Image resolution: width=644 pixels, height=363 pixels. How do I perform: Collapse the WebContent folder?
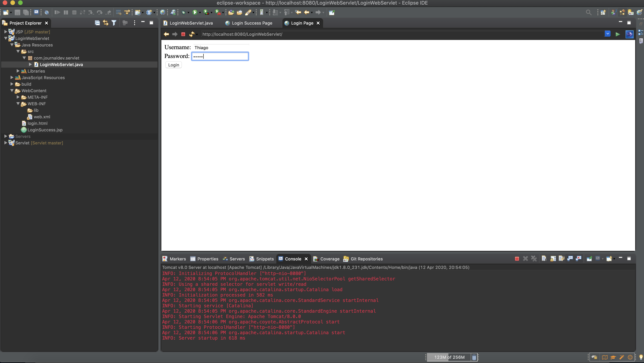coord(12,91)
